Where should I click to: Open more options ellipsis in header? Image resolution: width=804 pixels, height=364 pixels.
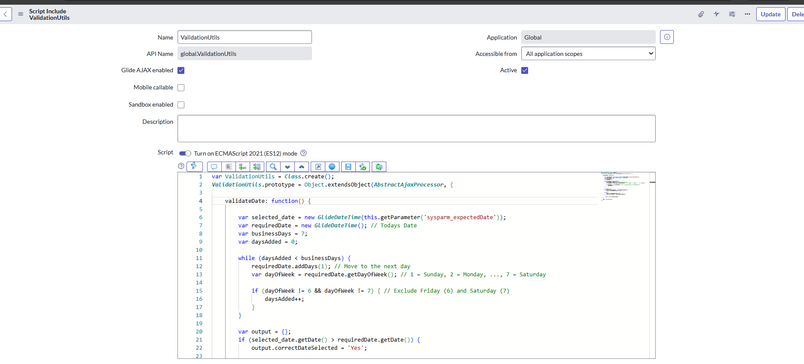(x=747, y=14)
